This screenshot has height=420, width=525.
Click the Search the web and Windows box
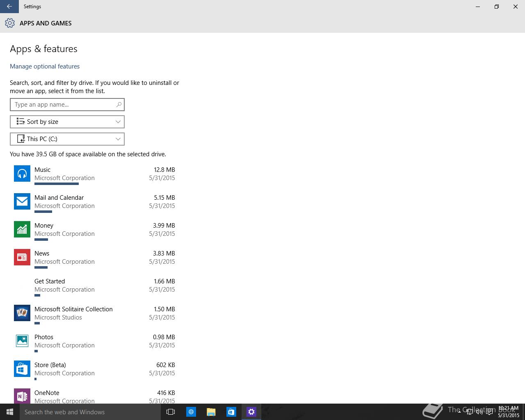click(90, 412)
